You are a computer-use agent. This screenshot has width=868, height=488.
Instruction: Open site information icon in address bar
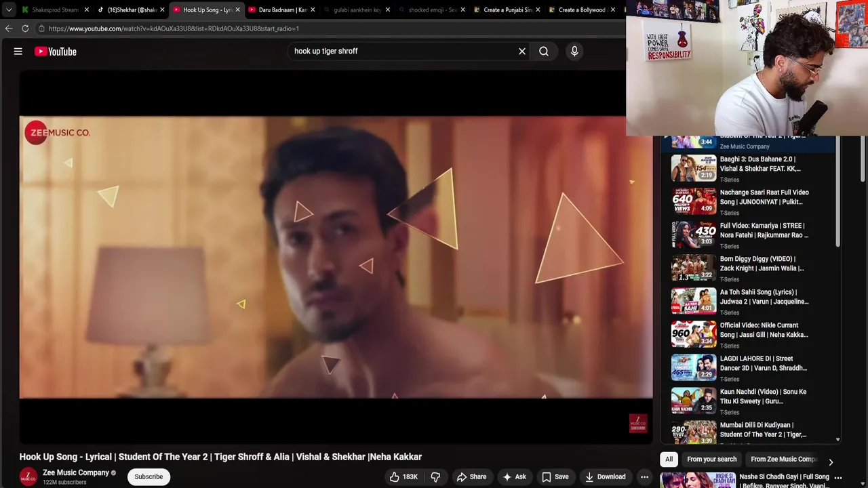(41, 28)
